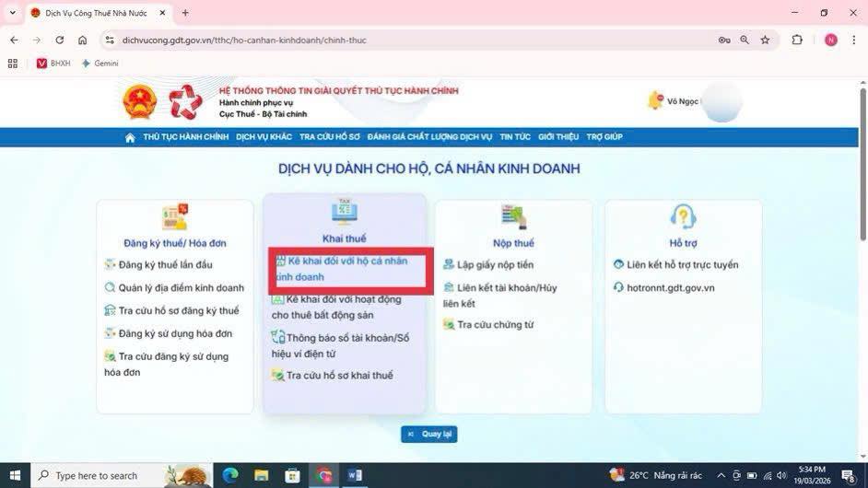Viewport: 868px width, 488px height.
Task: Click the Windows taskbar search box
Action: pyautogui.click(x=122, y=475)
